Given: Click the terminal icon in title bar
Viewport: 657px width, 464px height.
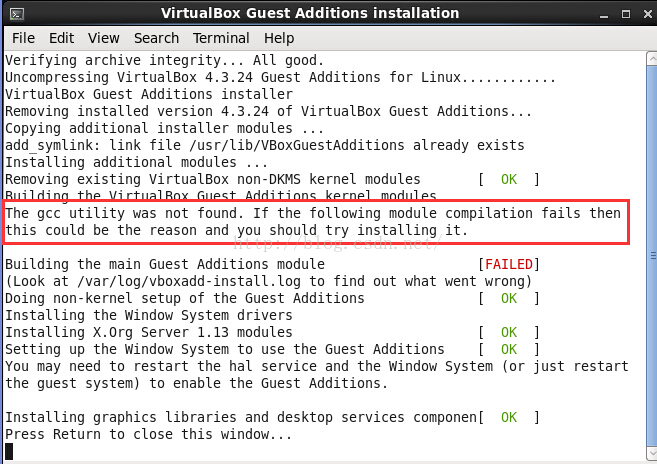Looking at the screenshot, I should (x=17, y=14).
